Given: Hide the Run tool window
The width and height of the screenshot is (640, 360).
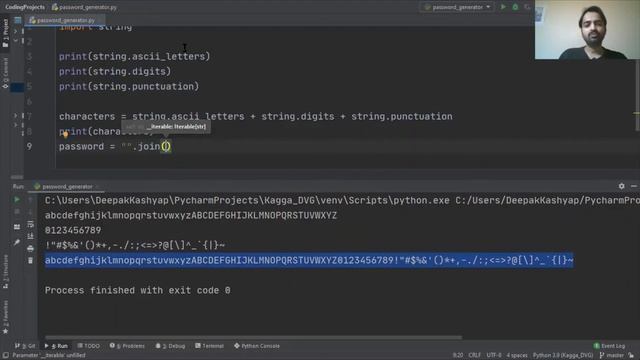Looking at the screenshot, I should [633, 186].
